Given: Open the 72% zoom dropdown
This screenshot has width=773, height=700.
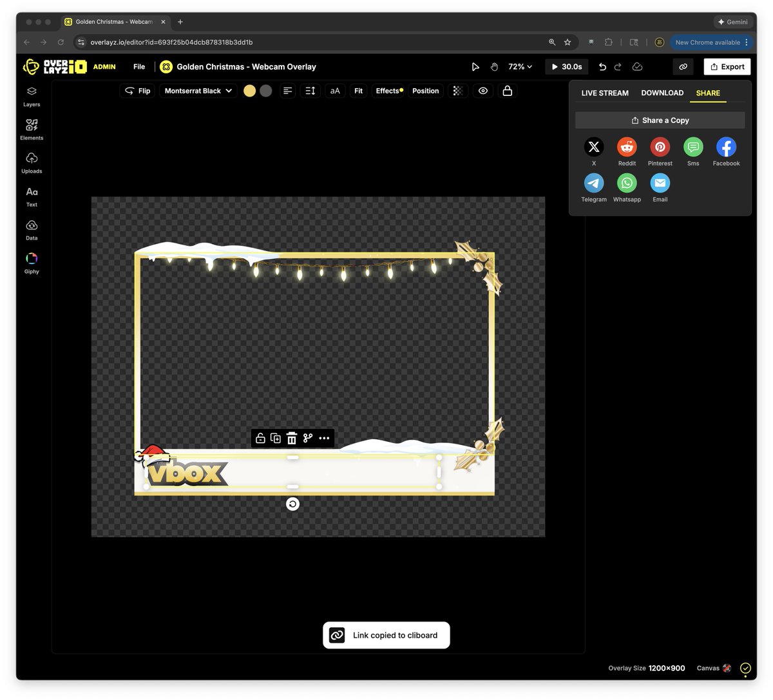Looking at the screenshot, I should (x=520, y=67).
